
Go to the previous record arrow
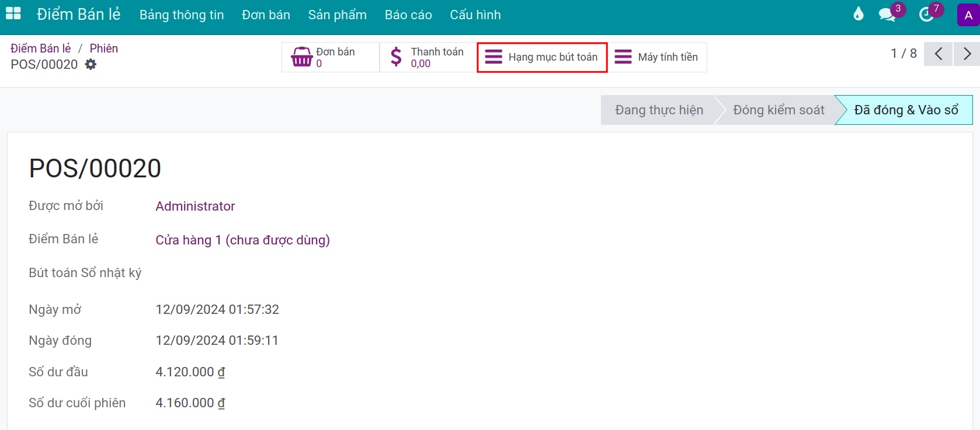point(938,54)
